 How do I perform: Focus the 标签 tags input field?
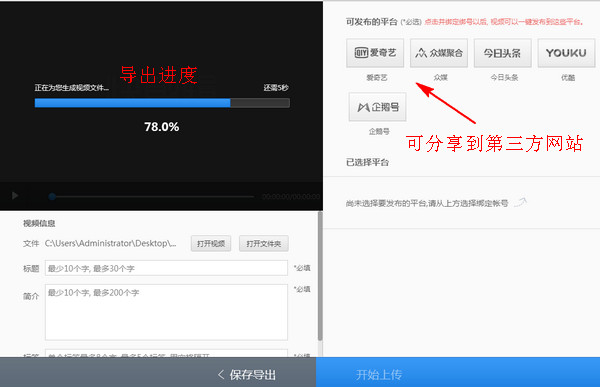[x=166, y=353]
